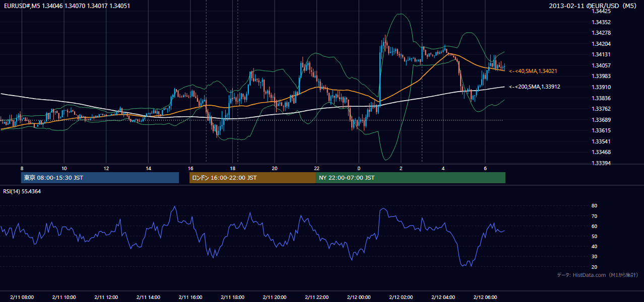Click price axis label 1.34204

tap(601, 44)
